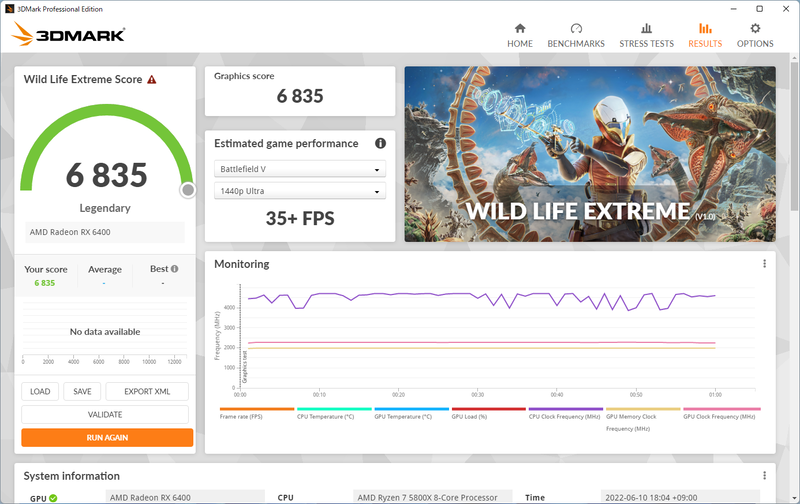This screenshot has height=504, width=800.
Task: Click the 35+ FPS estimate
Action: pos(300,218)
